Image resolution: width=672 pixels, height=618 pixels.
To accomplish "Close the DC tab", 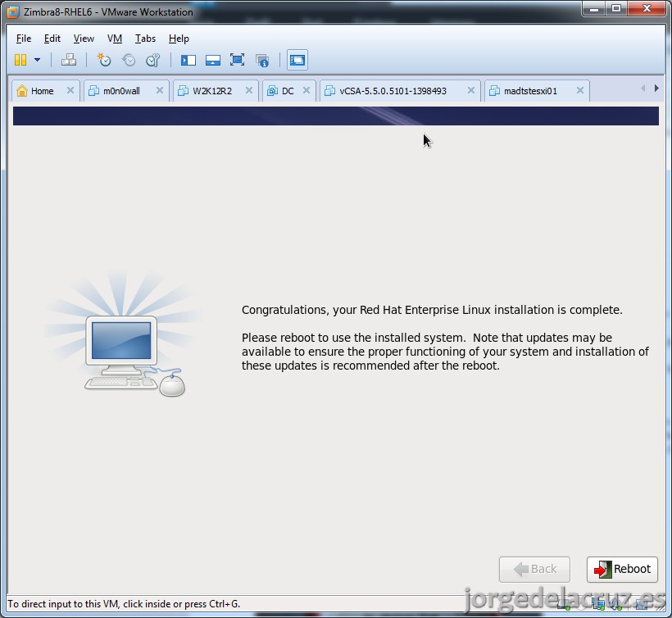I will (306, 90).
